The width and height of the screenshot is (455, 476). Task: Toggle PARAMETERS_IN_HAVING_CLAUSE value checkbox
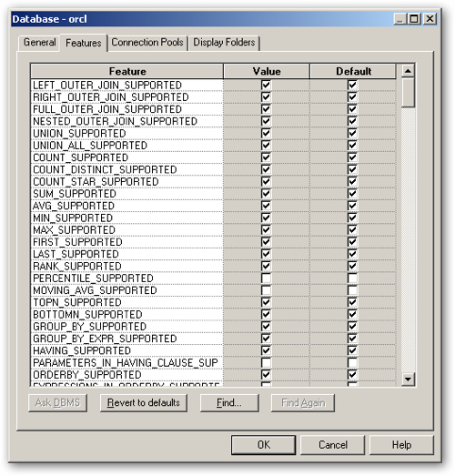click(266, 362)
